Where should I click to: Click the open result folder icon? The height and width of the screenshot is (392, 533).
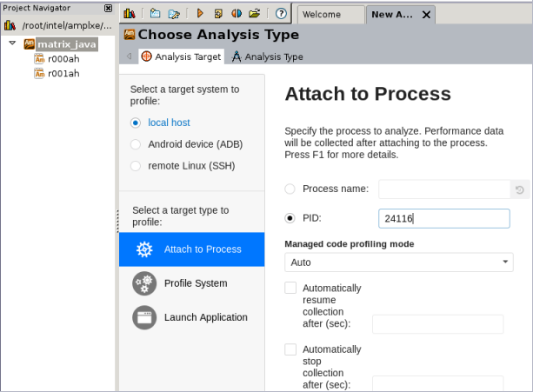(x=254, y=14)
